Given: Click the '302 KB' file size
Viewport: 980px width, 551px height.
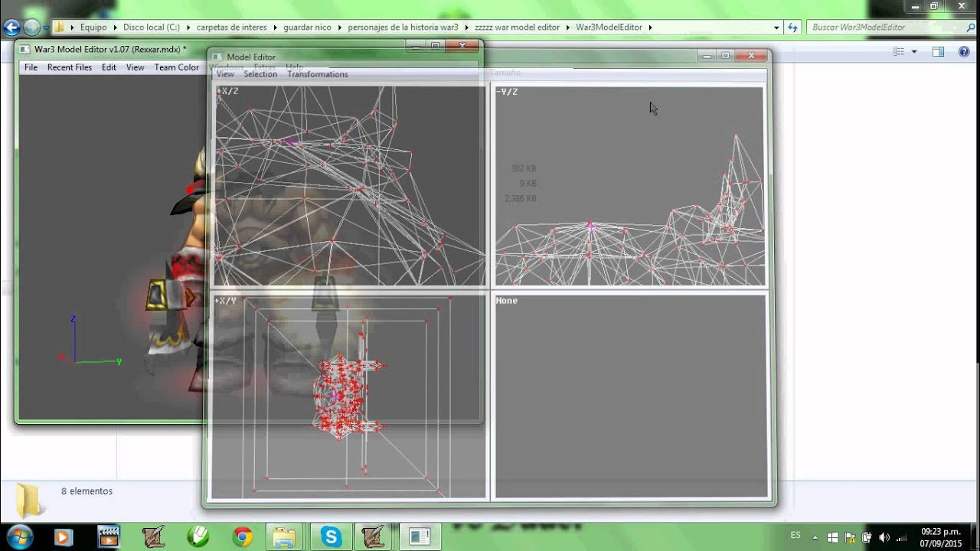Looking at the screenshot, I should coord(524,168).
